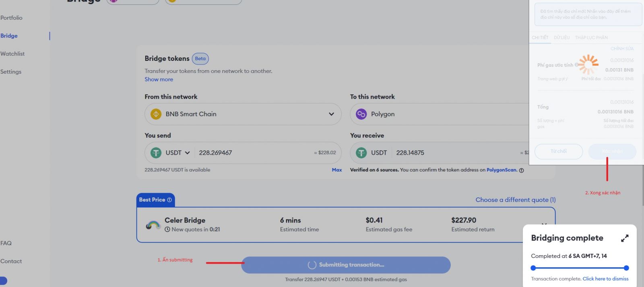Click here to dismiss the notification
644x287 pixels.
(605, 279)
